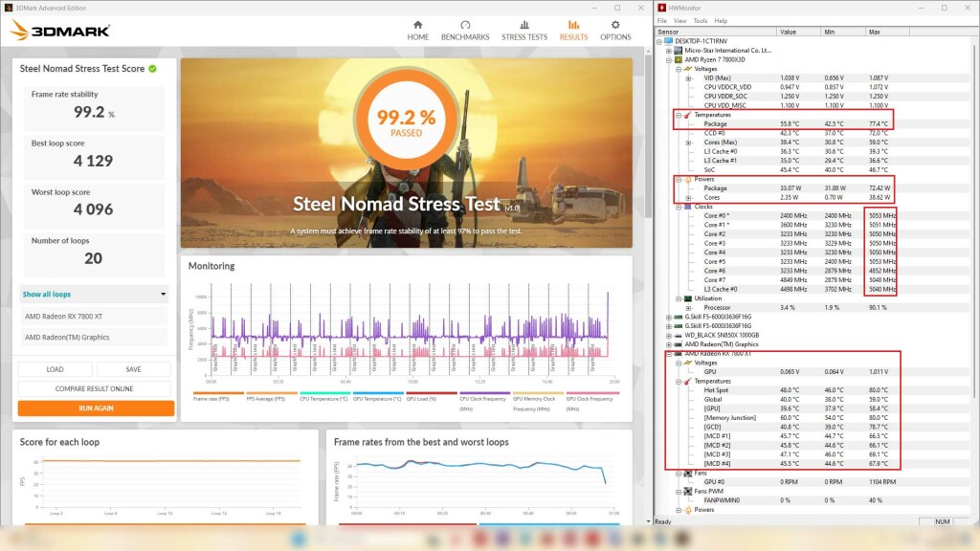The width and height of the screenshot is (980, 551).
Task: Open the Tools menu in HWMonitor
Action: pyautogui.click(x=701, y=21)
